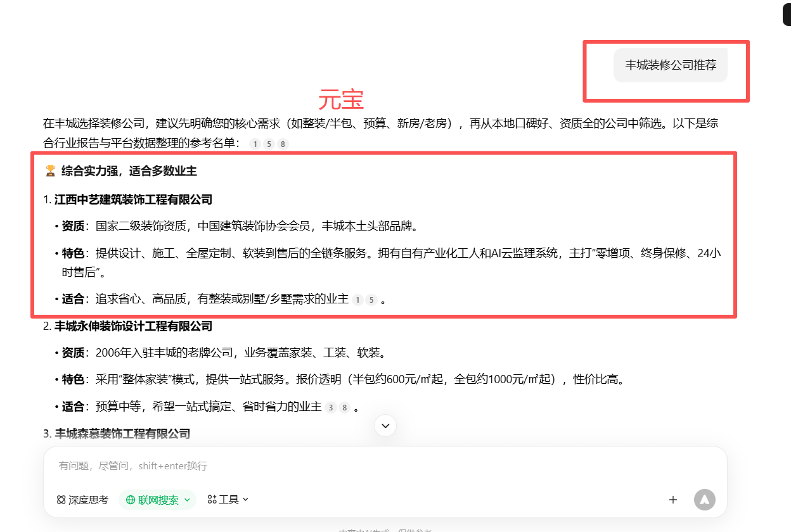Open citation 8 after 省时省力的业主

pyautogui.click(x=344, y=407)
